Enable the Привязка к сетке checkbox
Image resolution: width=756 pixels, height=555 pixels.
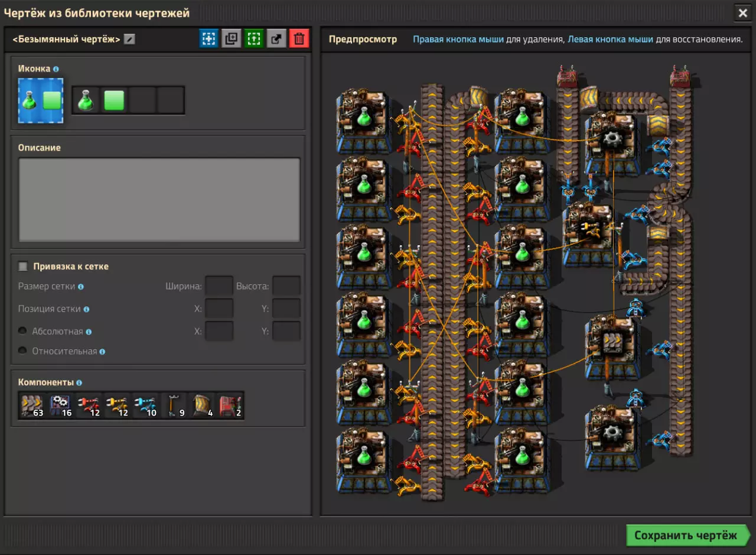tap(23, 267)
